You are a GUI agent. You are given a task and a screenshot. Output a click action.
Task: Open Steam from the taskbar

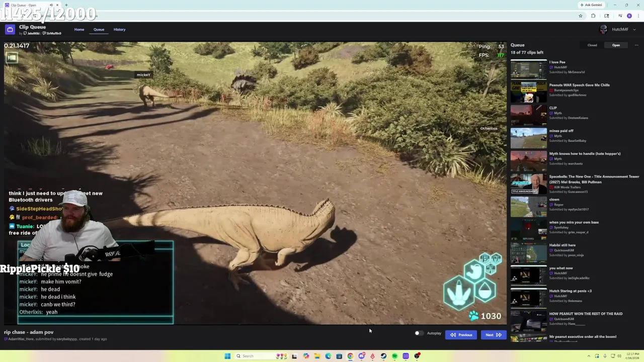(x=383, y=356)
